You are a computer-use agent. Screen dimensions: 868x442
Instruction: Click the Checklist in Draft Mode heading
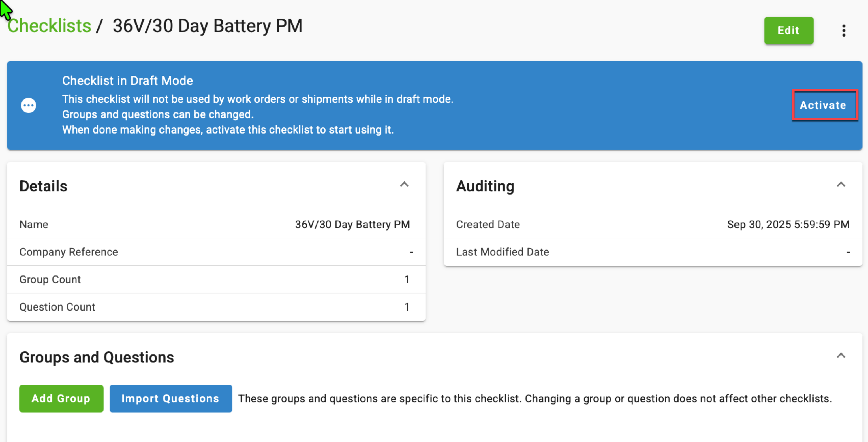tap(127, 81)
